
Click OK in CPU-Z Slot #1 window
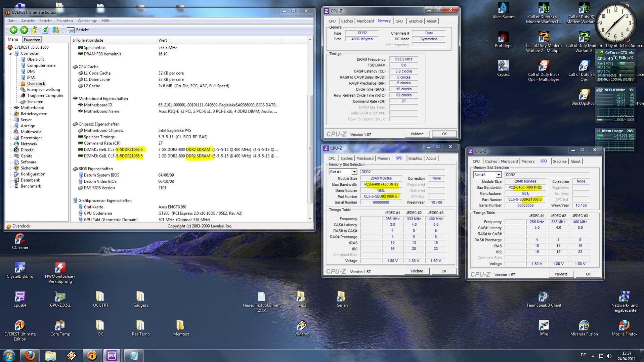444,271
